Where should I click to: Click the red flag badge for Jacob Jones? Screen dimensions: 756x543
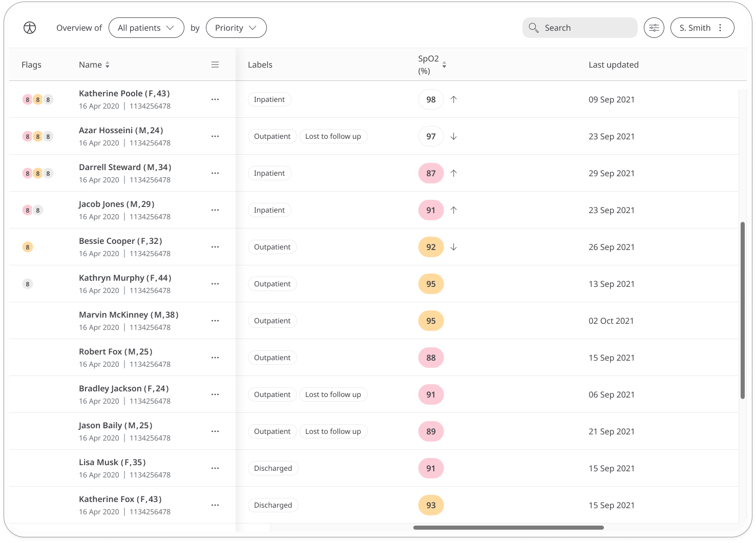[28, 210]
